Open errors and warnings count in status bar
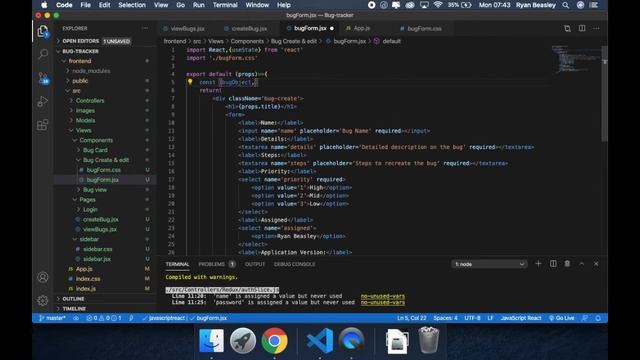This screenshot has height=360, width=640. point(104,318)
